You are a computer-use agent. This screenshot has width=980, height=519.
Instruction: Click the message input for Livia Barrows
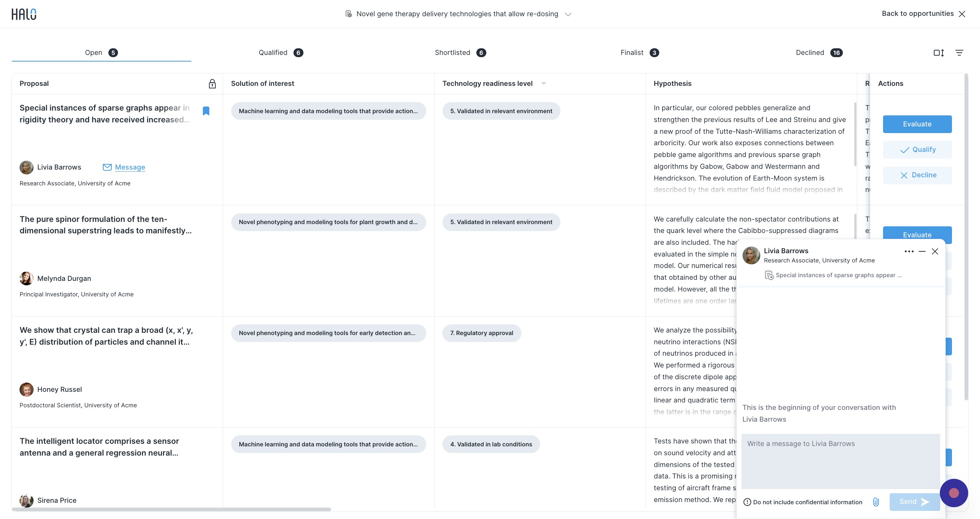(840, 461)
